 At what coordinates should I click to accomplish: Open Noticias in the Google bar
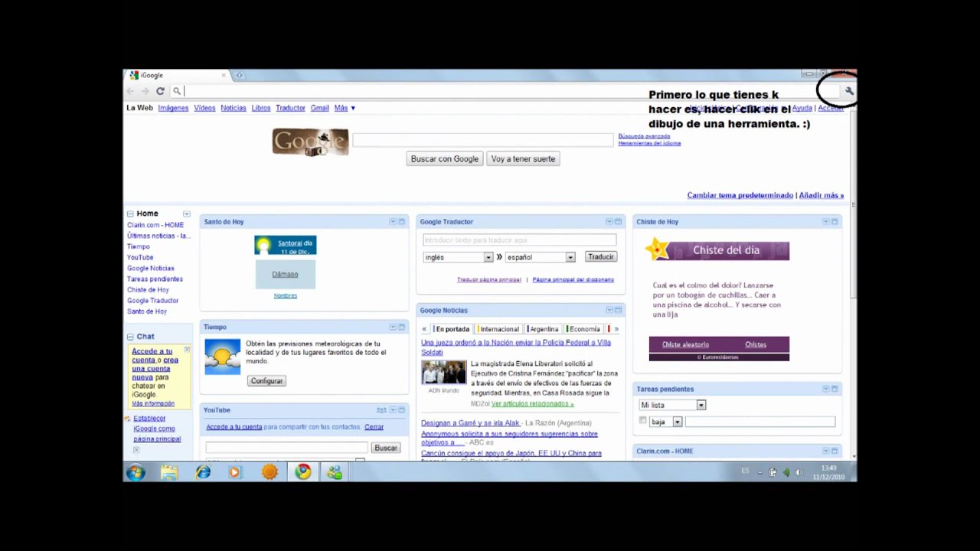[234, 108]
